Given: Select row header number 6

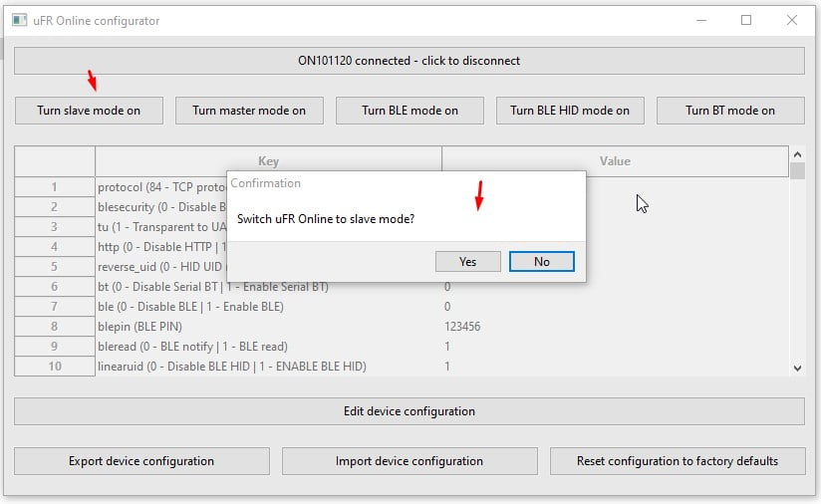Looking at the screenshot, I should [55, 287].
